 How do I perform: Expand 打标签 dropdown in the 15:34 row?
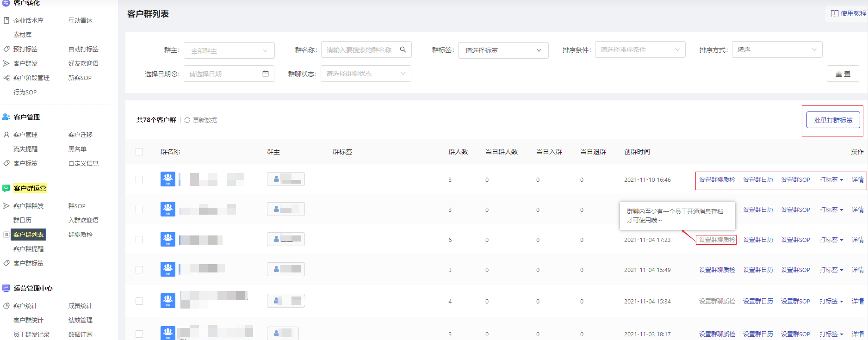tap(831, 301)
